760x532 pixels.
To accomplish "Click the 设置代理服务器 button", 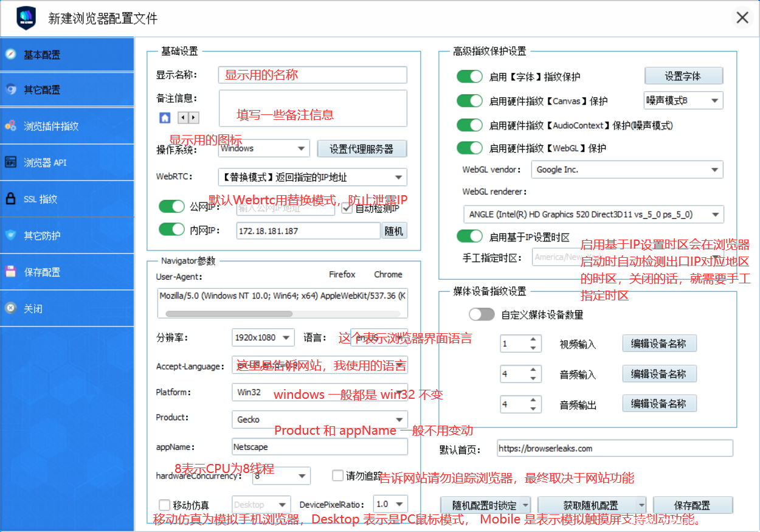I will [361, 149].
